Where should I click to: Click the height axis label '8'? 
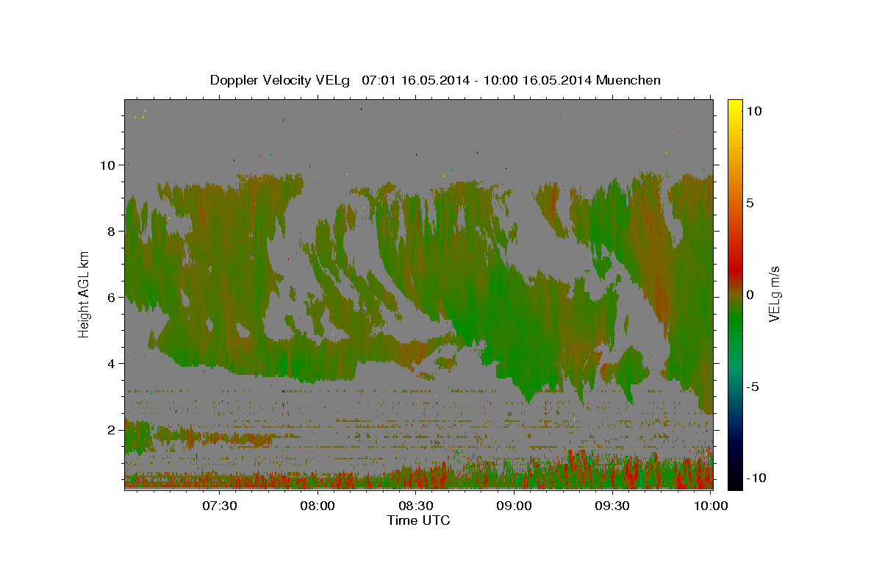[x=111, y=232]
